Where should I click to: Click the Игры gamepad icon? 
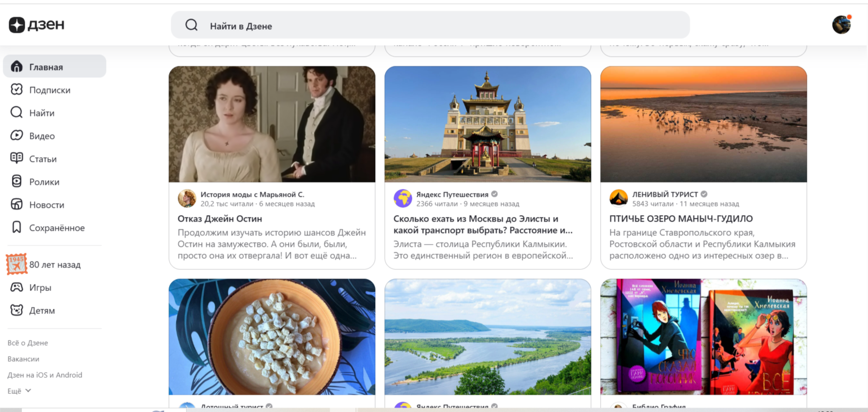pos(17,287)
